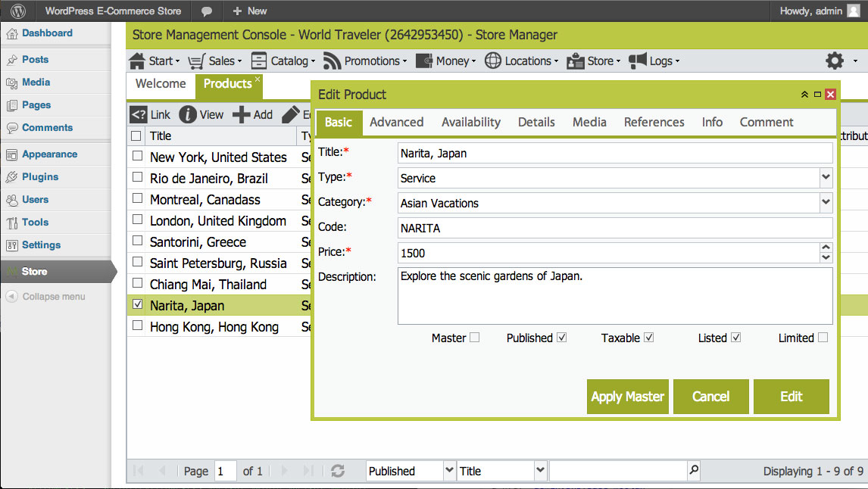Expand the Category dropdown showing Asian Vacations

pos(826,202)
